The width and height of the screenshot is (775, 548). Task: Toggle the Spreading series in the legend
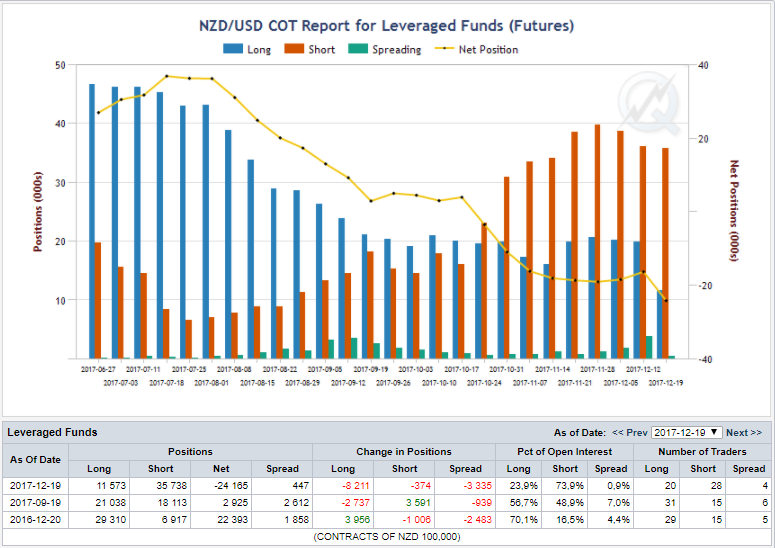tap(385, 49)
